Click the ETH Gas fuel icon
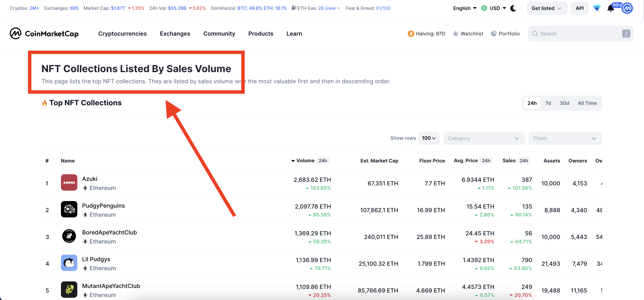 pos(294,8)
